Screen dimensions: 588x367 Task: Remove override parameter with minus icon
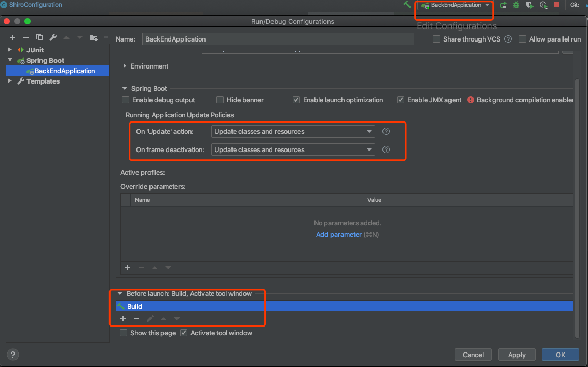(x=141, y=267)
